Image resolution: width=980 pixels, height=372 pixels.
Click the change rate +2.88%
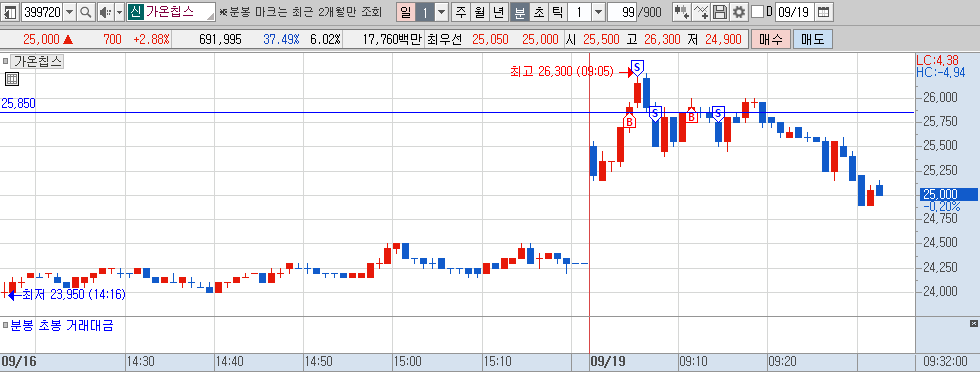tap(151, 39)
